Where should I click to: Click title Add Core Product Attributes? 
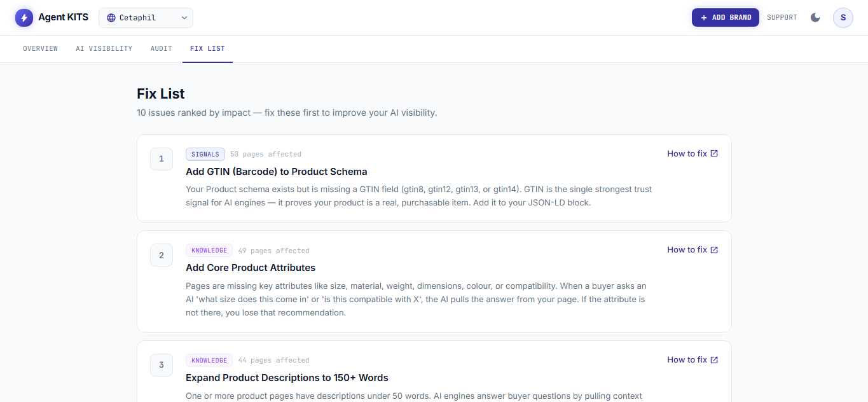pyautogui.click(x=251, y=268)
